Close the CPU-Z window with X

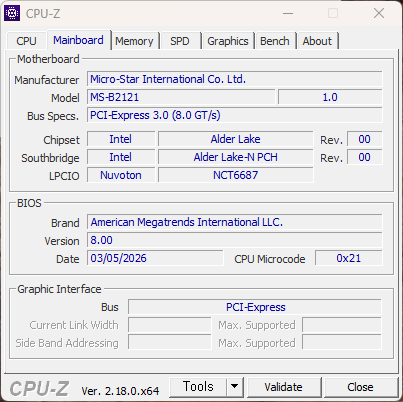coord(379,14)
